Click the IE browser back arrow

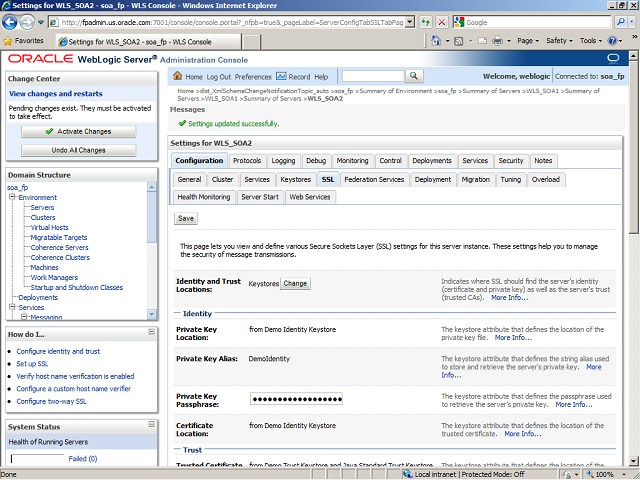tap(12, 22)
